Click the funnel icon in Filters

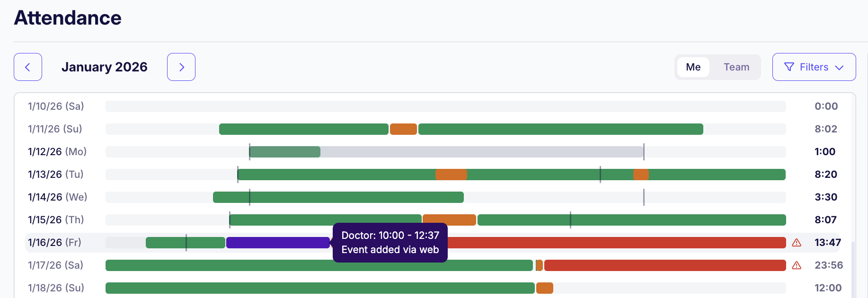789,67
